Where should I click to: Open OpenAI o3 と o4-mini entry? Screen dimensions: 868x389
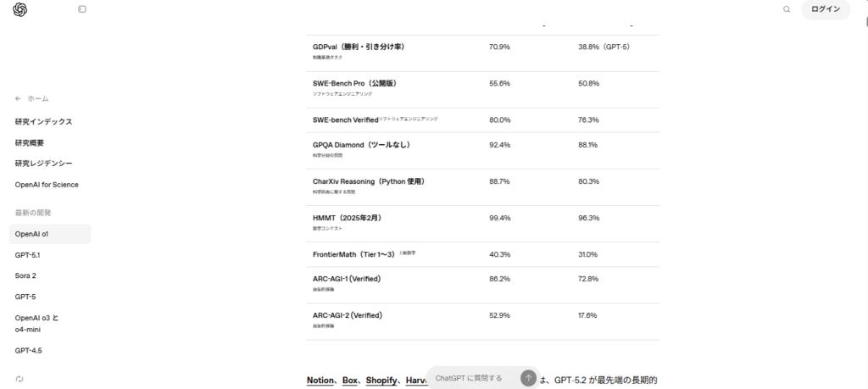[x=36, y=323]
